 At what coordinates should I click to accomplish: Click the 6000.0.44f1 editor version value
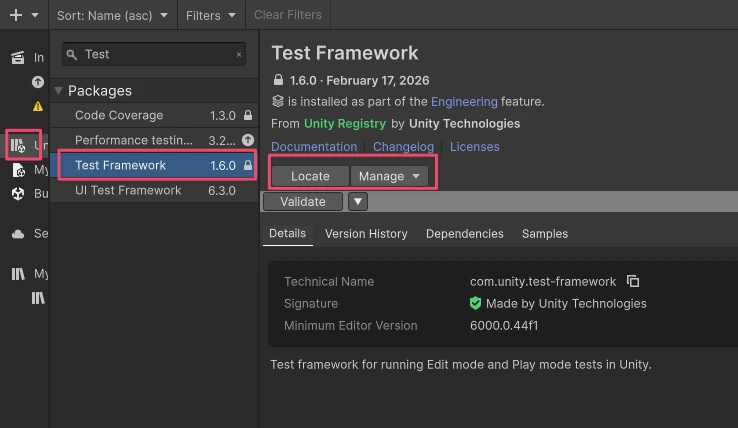coord(504,325)
